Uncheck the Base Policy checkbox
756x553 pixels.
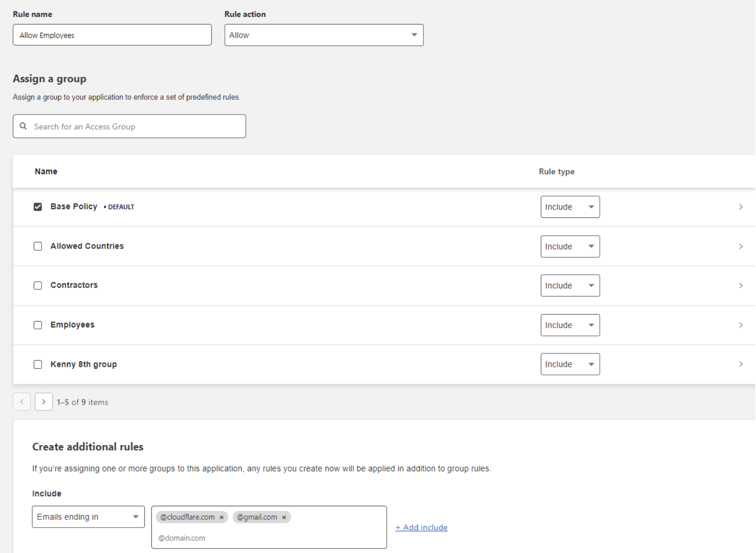tap(38, 206)
